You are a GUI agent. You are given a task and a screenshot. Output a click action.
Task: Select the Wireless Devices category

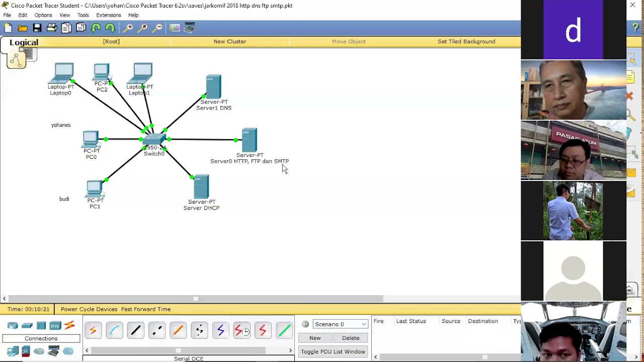55,325
